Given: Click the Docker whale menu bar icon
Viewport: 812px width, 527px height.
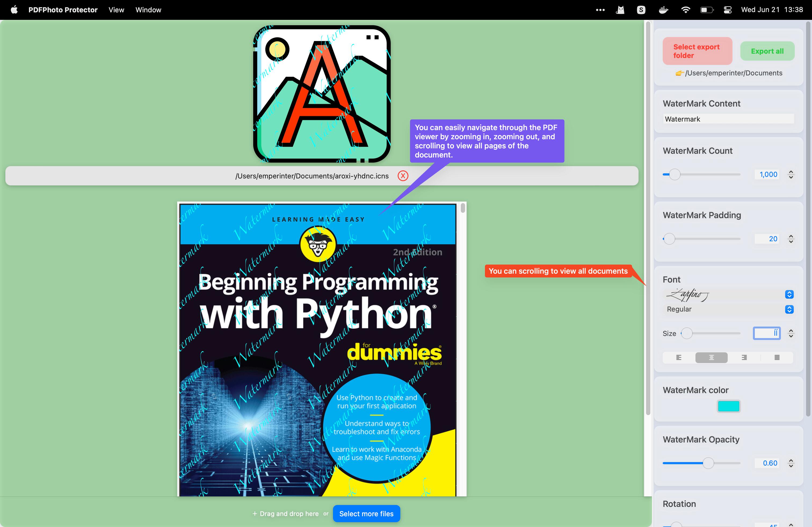Looking at the screenshot, I should pos(663,10).
